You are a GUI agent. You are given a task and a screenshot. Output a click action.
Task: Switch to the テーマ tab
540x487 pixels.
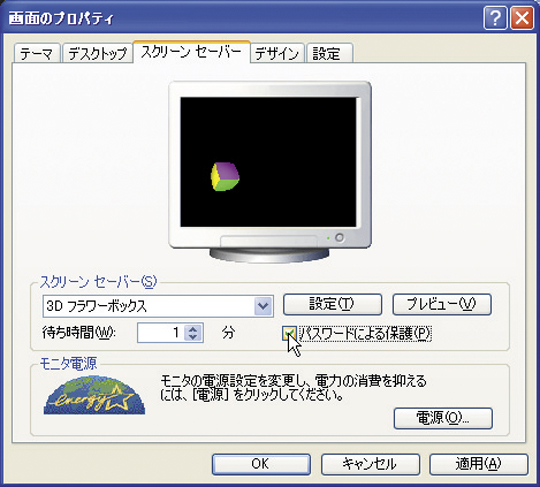(x=37, y=53)
